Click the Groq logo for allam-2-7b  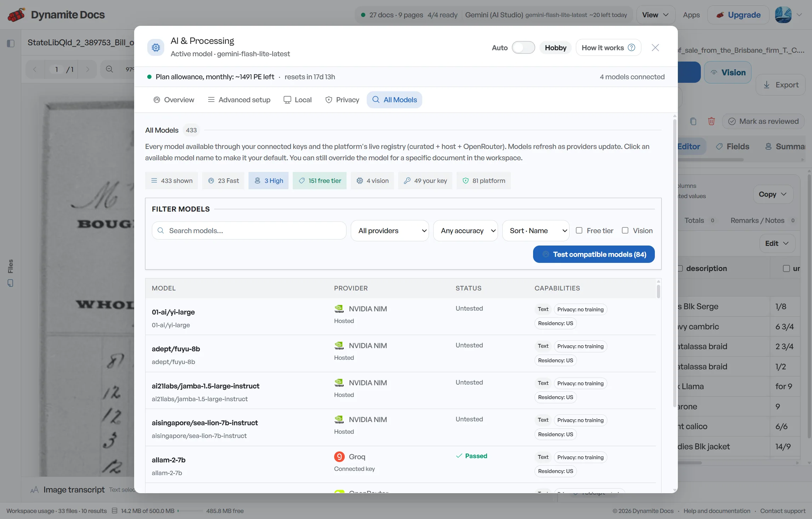pos(339,457)
